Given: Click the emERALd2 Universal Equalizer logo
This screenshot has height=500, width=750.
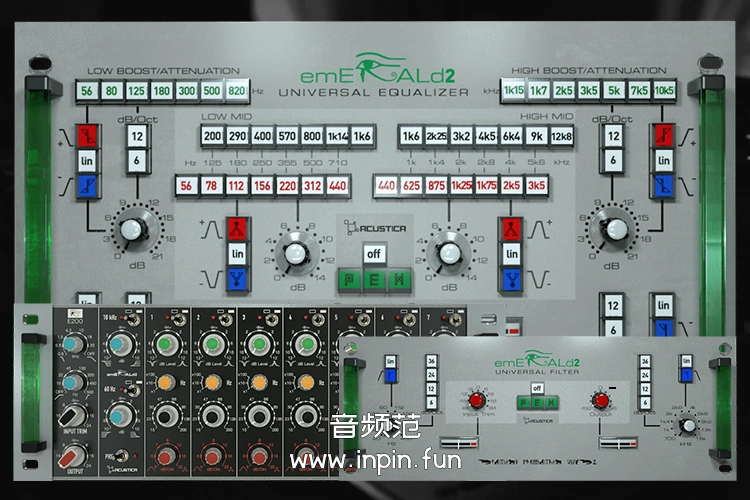Looking at the screenshot, I should click(x=376, y=76).
